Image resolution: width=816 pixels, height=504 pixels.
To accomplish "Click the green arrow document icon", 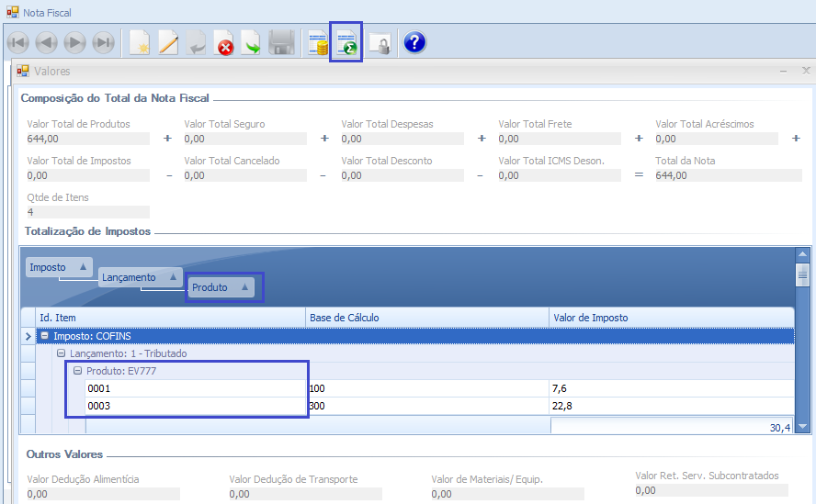I will 252,43.
